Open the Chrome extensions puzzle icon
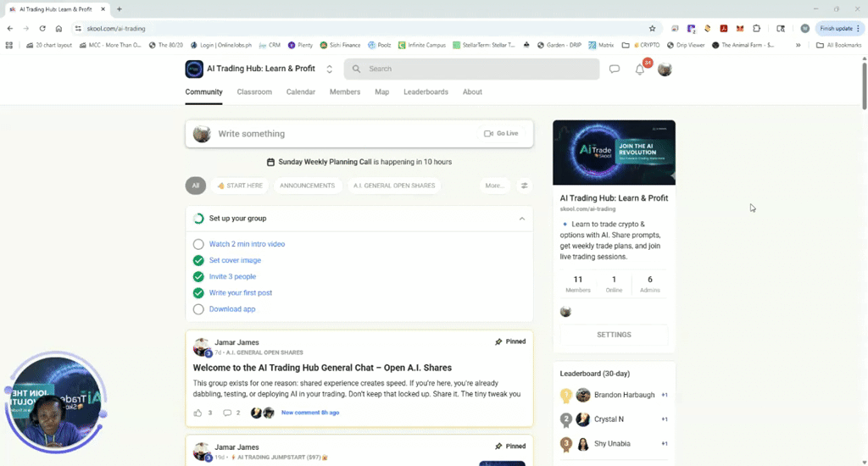Viewport: 868px width, 466px height. (x=757, y=28)
